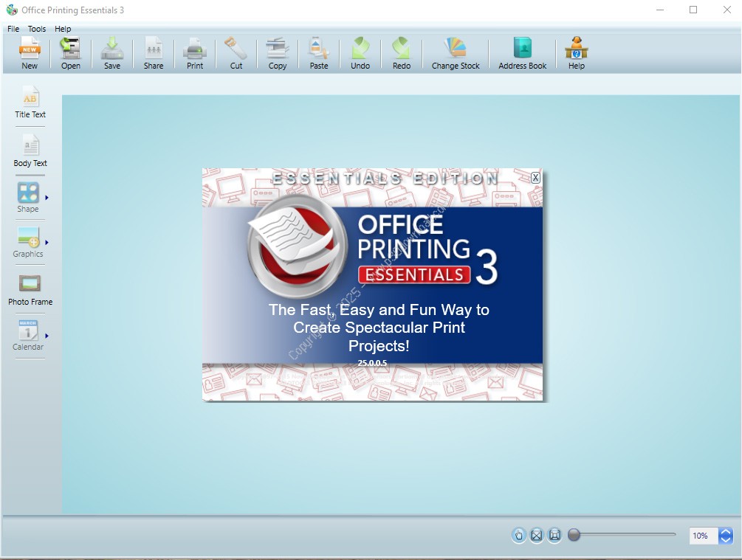Undo the last action
The height and width of the screenshot is (560, 742).
(360, 53)
